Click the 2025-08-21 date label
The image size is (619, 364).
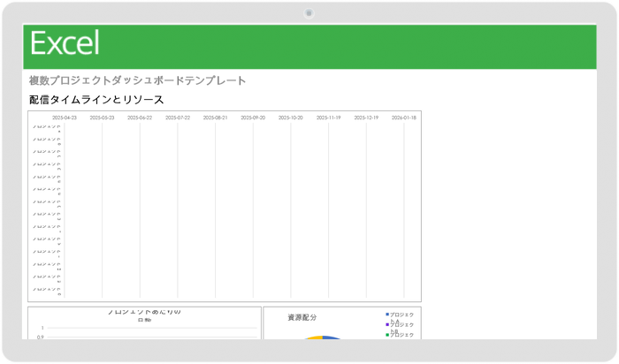coord(215,118)
